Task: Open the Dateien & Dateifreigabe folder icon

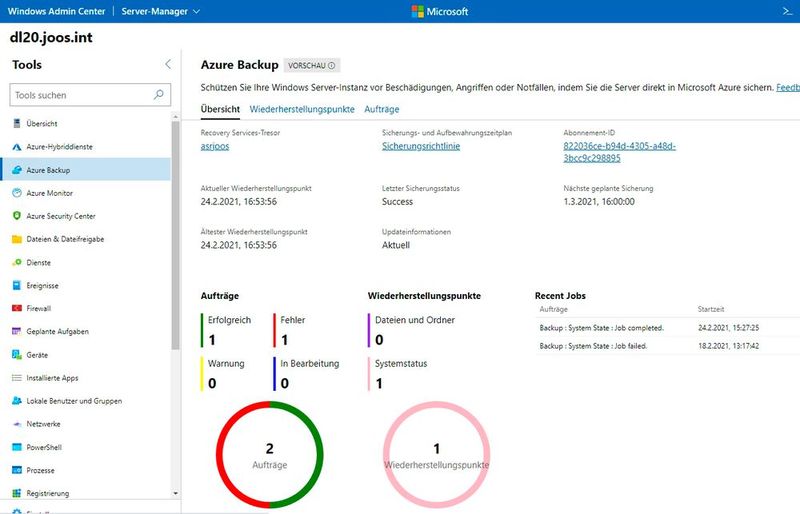Action: pyautogui.click(x=17, y=239)
